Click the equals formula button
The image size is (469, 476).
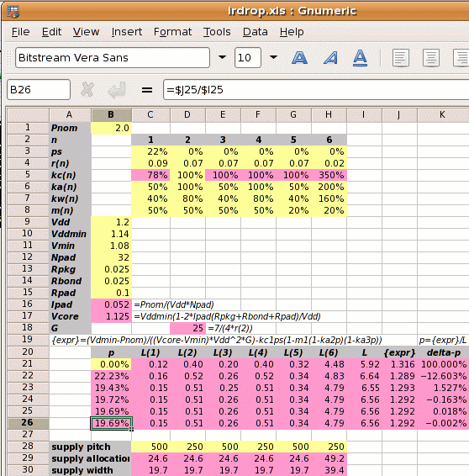click(147, 90)
